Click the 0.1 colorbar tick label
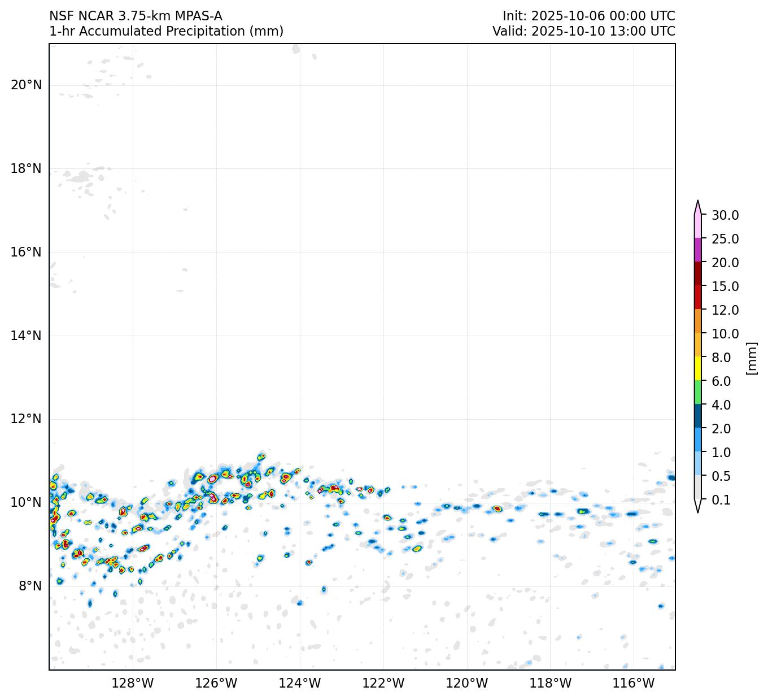 click(721, 500)
